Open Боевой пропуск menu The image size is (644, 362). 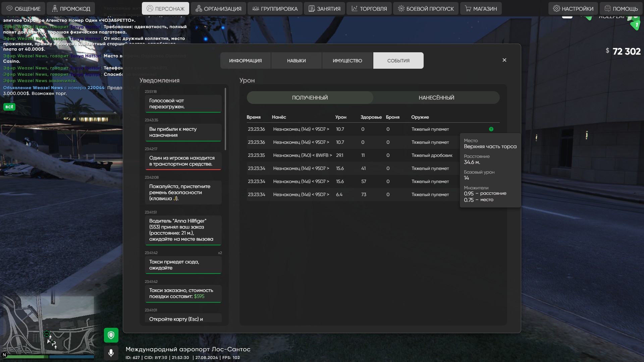coord(425,9)
